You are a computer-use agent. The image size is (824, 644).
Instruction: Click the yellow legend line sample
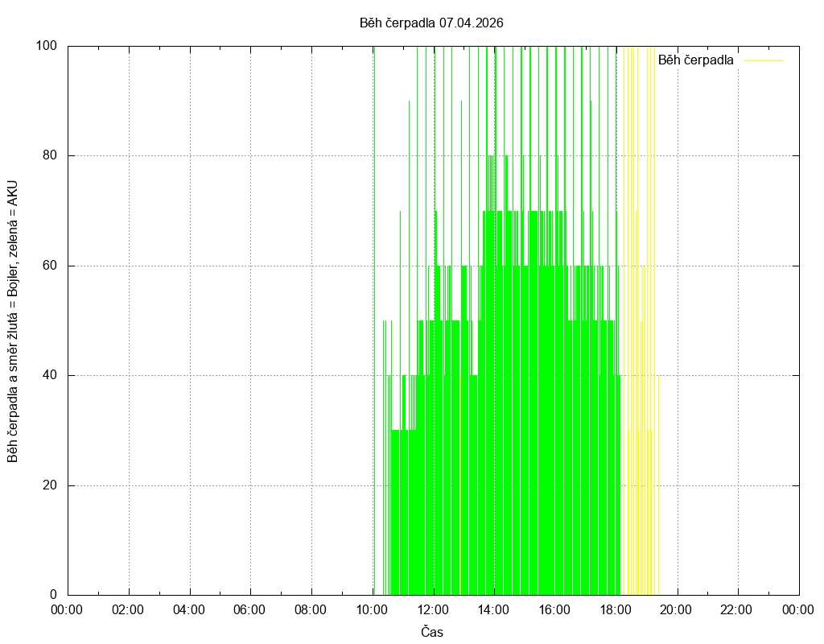tap(764, 61)
